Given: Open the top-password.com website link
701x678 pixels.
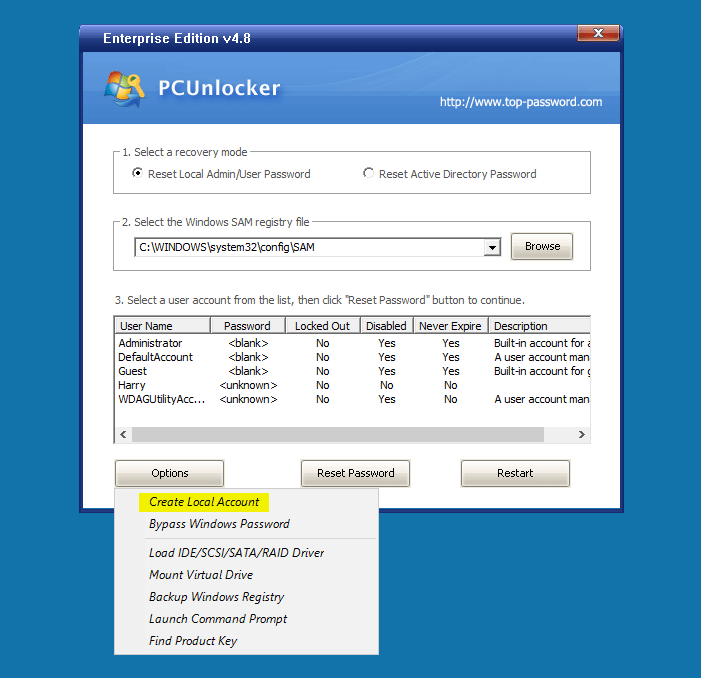Looking at the screenshot, I should (x=521, y=102).
